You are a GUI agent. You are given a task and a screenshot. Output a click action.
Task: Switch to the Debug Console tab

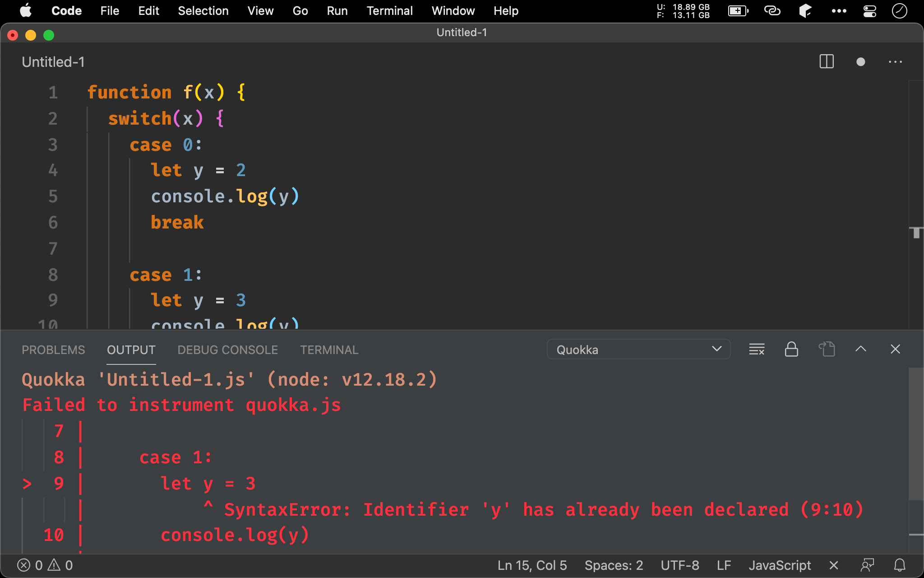(x=227, y=350)
